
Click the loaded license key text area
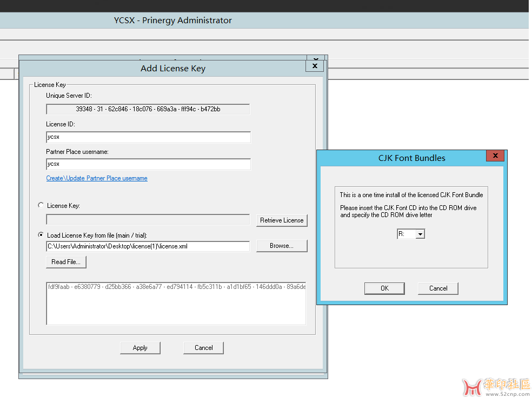(176, 303)
